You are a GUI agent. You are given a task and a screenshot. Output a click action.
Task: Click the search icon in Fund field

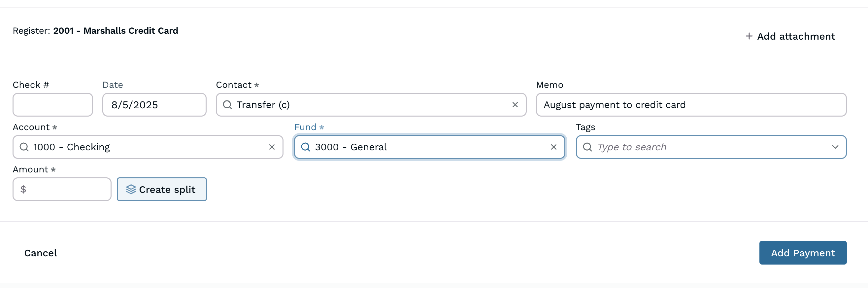[x=305, y=147]
